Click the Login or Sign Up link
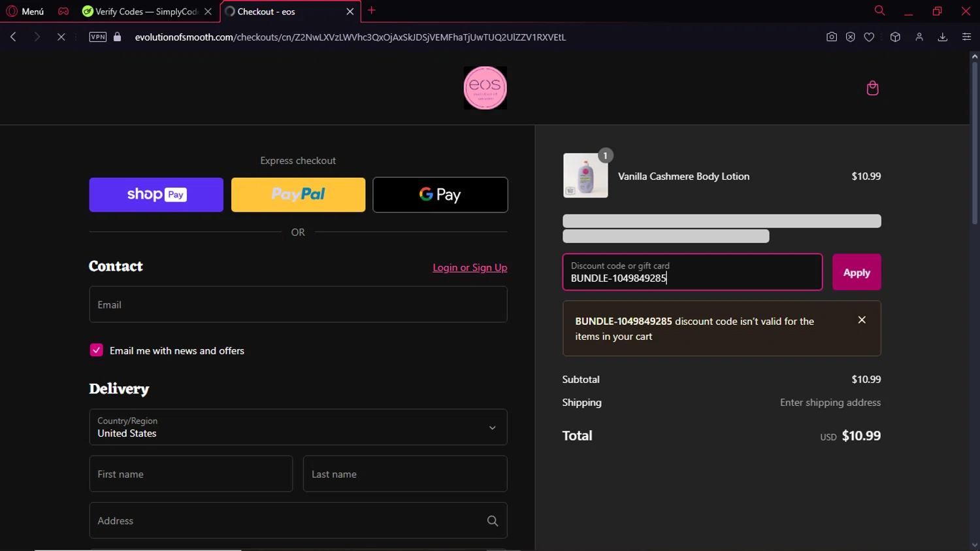The height and width of the screenshot is (551, 980). (470, 267)
